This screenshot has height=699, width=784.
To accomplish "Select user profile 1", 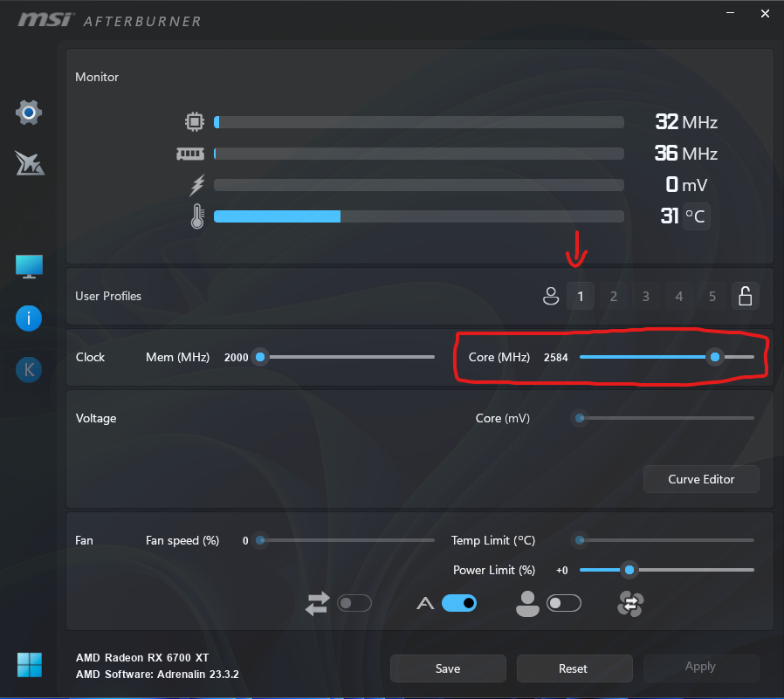I will click(580, 297).
